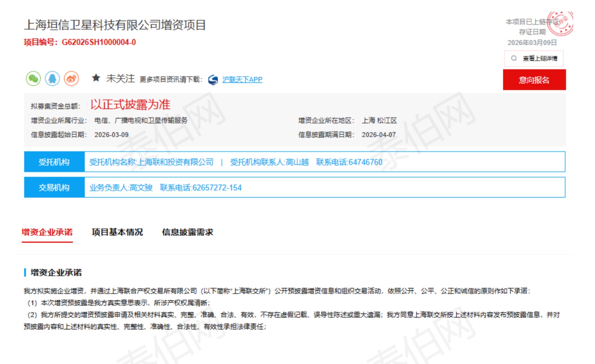Select the 增资企业承诺 tab
Image resolution: width=595 pixels, height=364 pixels.
[x=47, y=232]
